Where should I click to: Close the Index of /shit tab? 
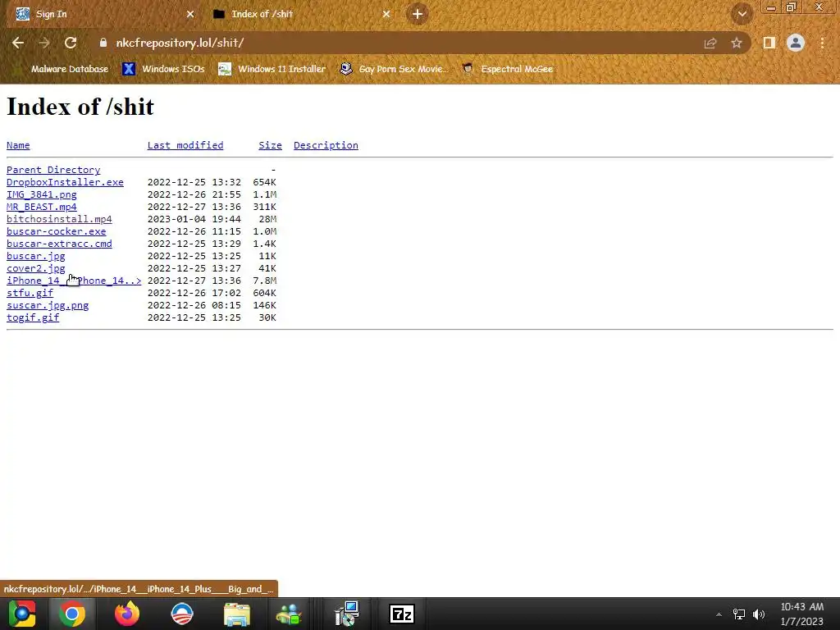coord(386,14)
